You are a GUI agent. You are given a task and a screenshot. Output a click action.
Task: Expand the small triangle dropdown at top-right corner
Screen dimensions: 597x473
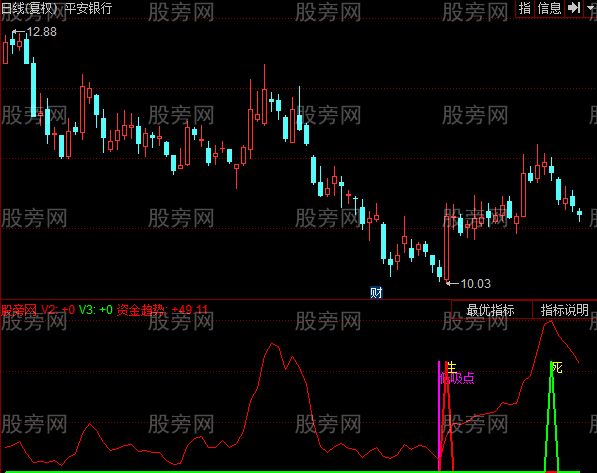point(591,8)
